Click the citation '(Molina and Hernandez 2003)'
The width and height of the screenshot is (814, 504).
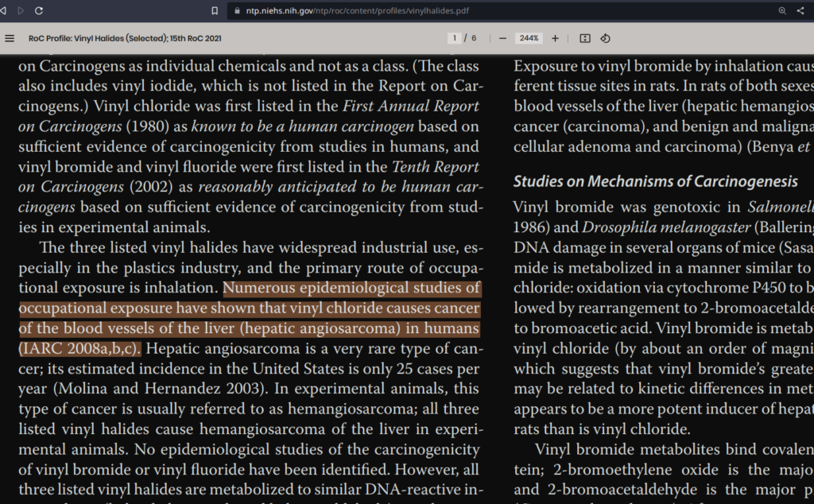coord(160,389)
